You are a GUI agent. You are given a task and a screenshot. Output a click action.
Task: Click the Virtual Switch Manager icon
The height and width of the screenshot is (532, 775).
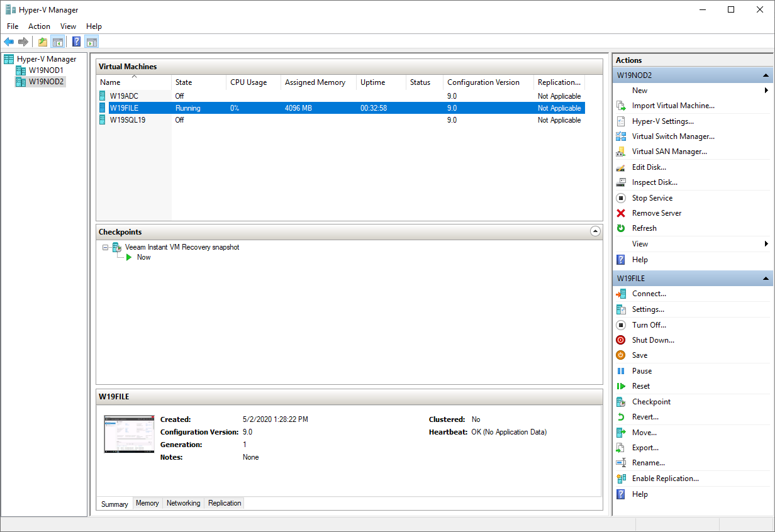(x=621, y=136)
